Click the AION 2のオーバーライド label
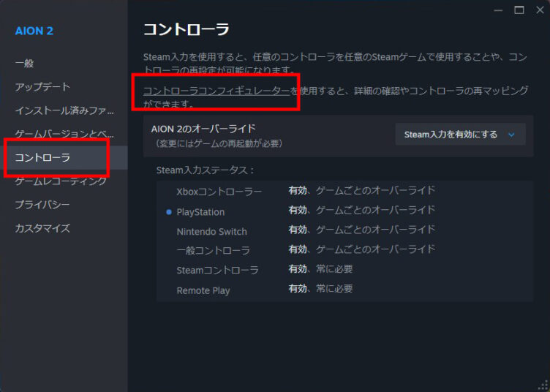This screenshot has height=392, width=550. pyautogui.click(x=203, y=129)
